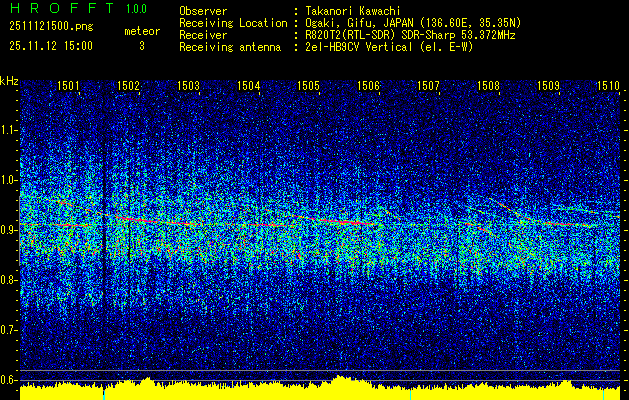
Task: Click frequency axis label 1.0
Action: (x=7, y=180)
